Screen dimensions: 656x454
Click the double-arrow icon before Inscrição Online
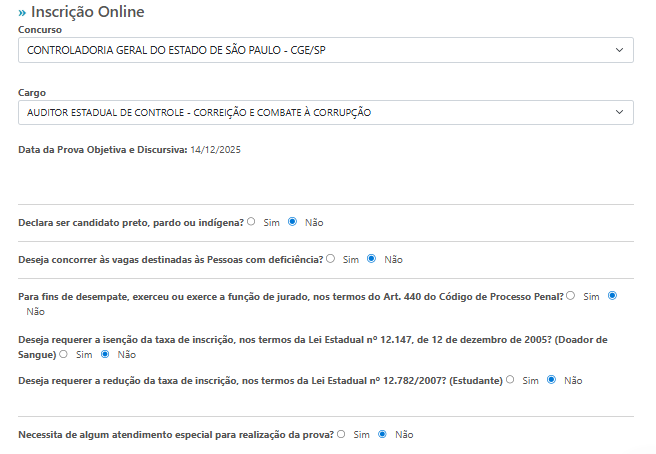pos(22,13)
